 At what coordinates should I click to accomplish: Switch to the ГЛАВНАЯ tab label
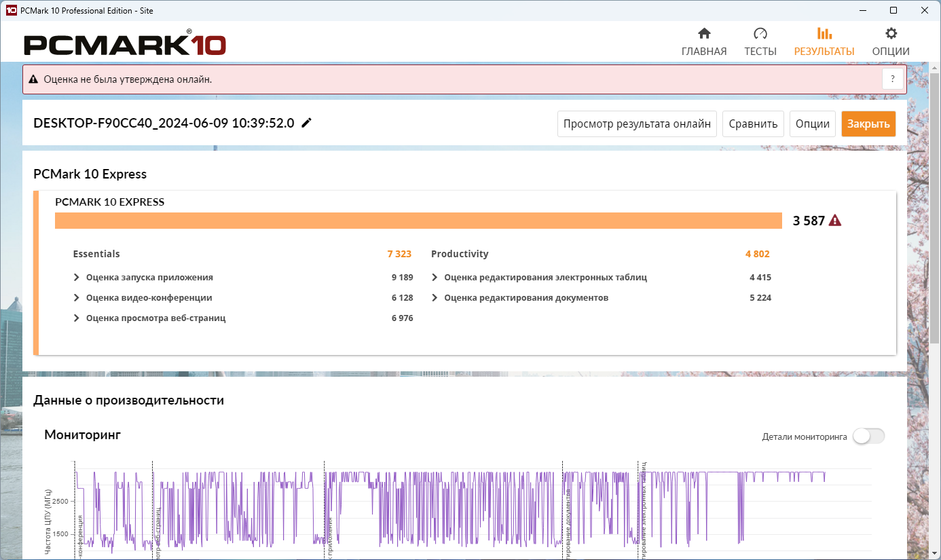[x=704, y=52]
